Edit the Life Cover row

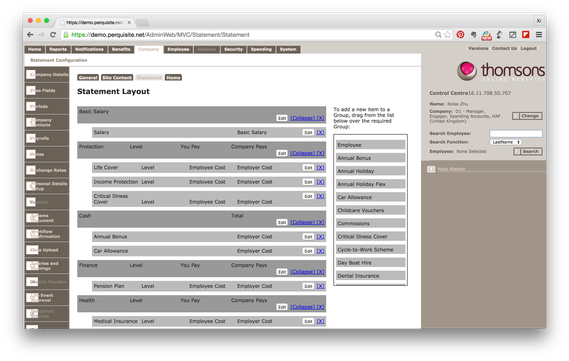(x=308, y=168)
